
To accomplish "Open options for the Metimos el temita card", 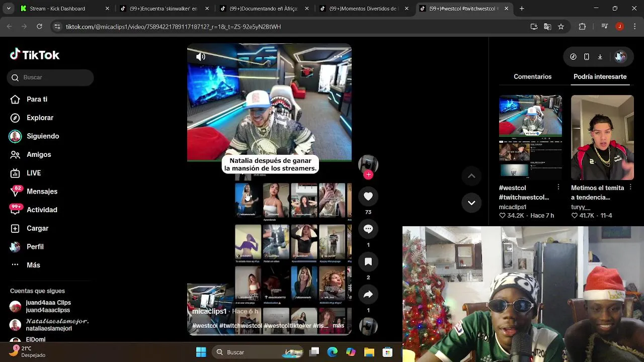I will coord(630,187).
